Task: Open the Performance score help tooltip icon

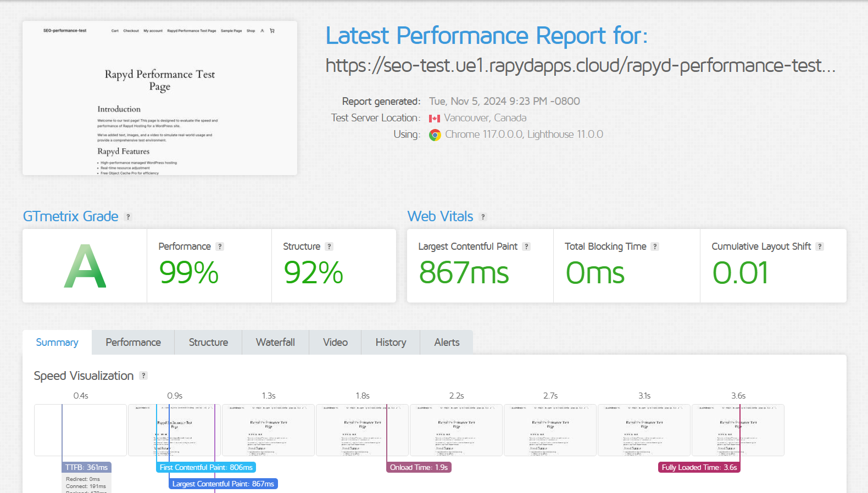Action: [x=220, y=246]
